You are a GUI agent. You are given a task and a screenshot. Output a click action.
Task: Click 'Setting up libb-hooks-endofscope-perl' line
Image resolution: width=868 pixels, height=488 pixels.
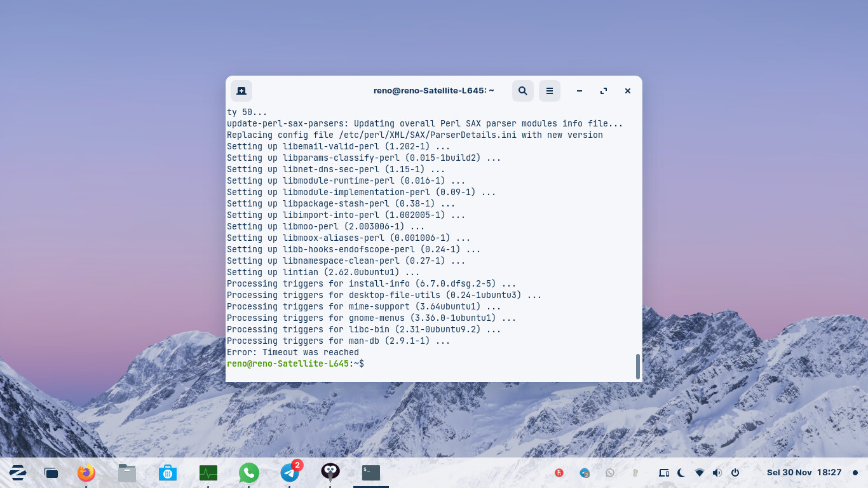coord(353,249)
